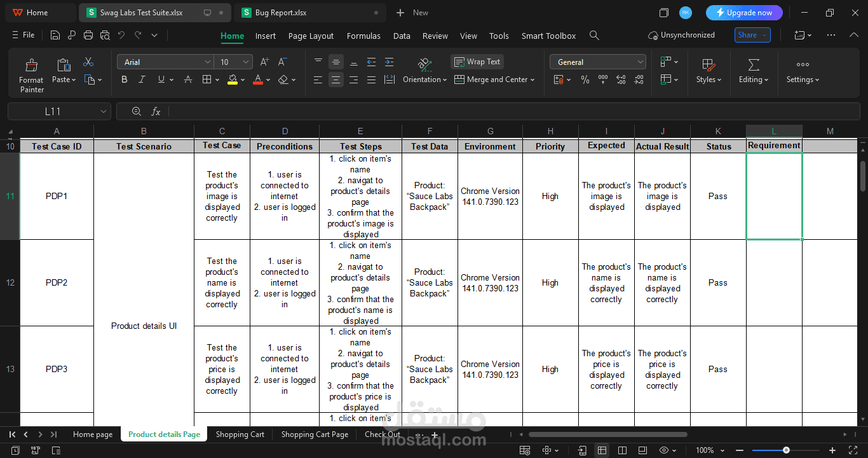Jump to first sheet tab arrow
The height and width of the screenshot is (458, 868).
click(12, 434)
